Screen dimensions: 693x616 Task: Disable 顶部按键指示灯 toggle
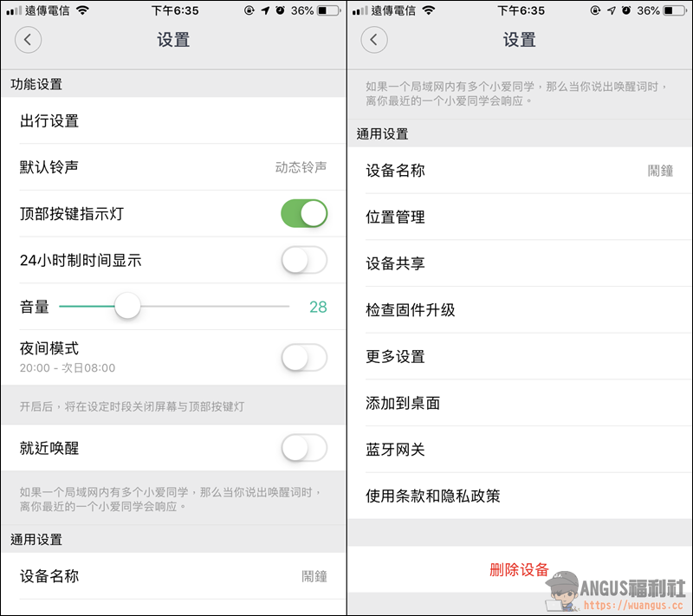tap(304, 213)
